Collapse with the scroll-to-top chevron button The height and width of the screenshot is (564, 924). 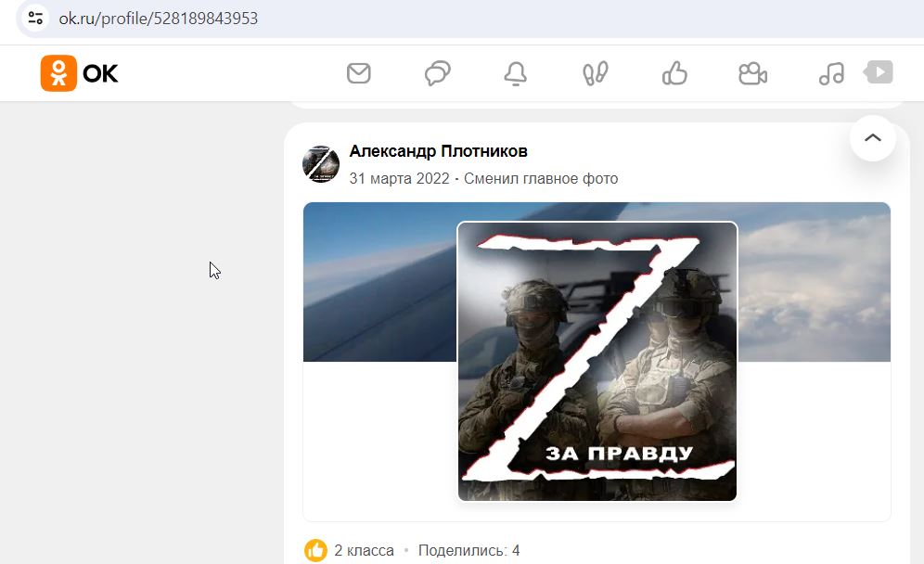click(873, 138)
